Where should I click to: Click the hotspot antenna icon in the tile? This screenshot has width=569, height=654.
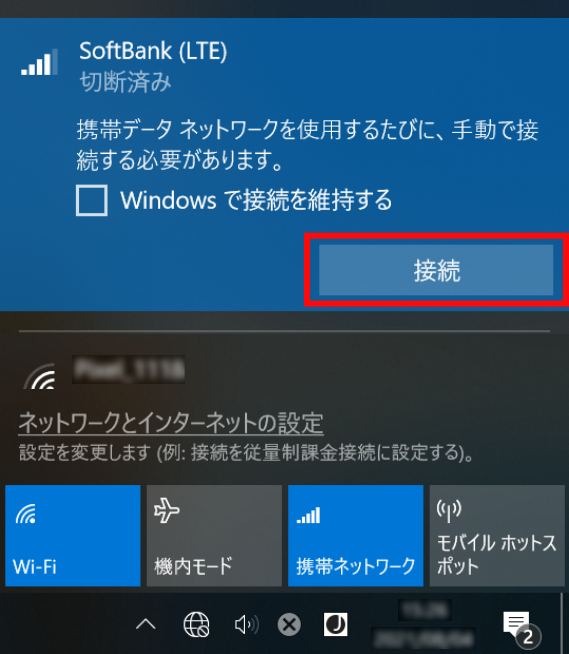pos(449,511)
